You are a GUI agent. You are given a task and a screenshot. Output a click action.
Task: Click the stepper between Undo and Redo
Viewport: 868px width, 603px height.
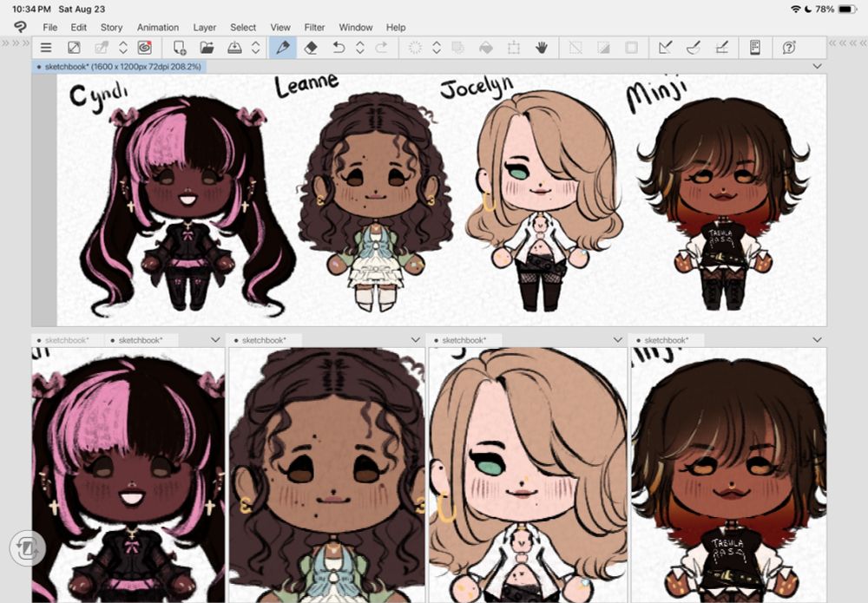[360, 48]
